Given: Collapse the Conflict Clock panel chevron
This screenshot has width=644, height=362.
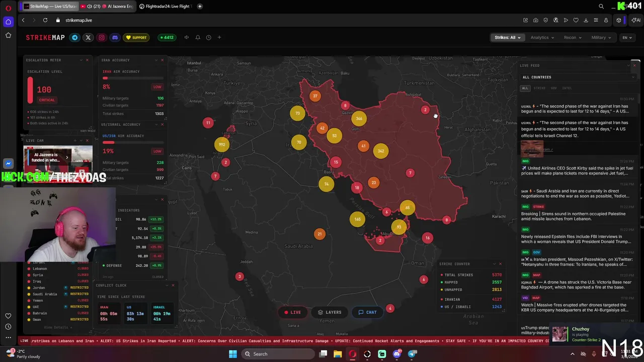Looking at the screenshot, I should coord(167,286).
